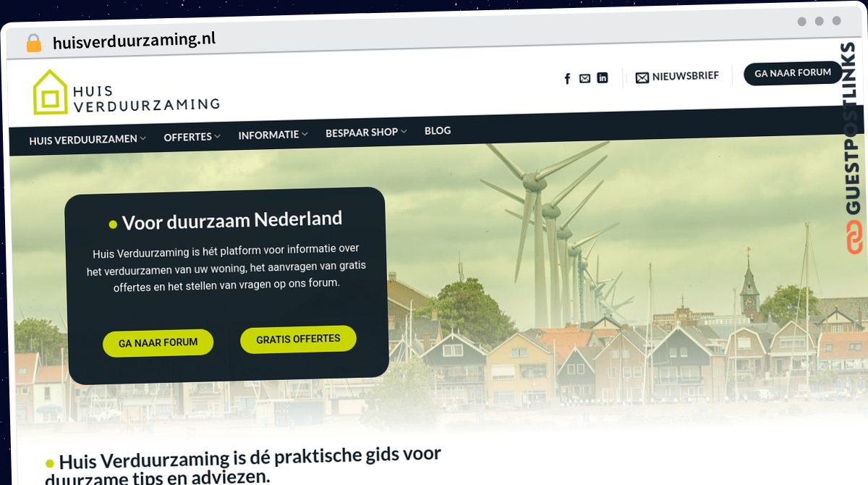The image size is (868, 485).
Task: Click the dark Ga naar forum header button
Action: tap(793, 73)
